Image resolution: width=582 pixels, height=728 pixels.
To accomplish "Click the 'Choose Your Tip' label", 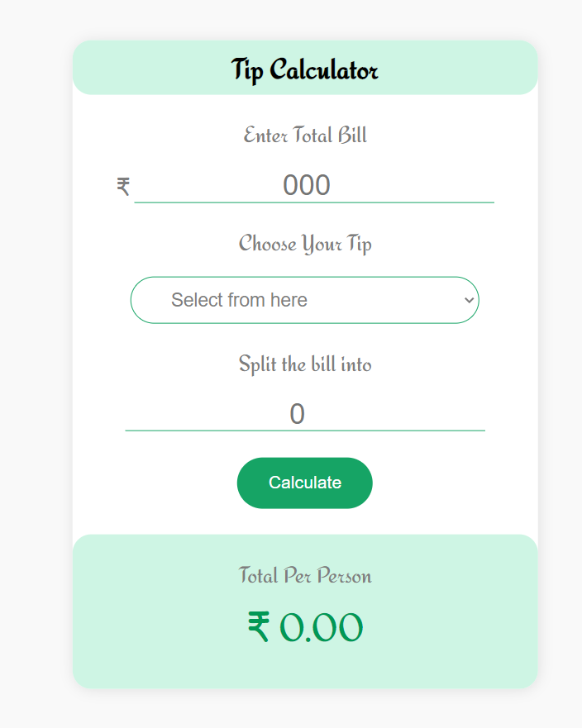I will [304, 244].
